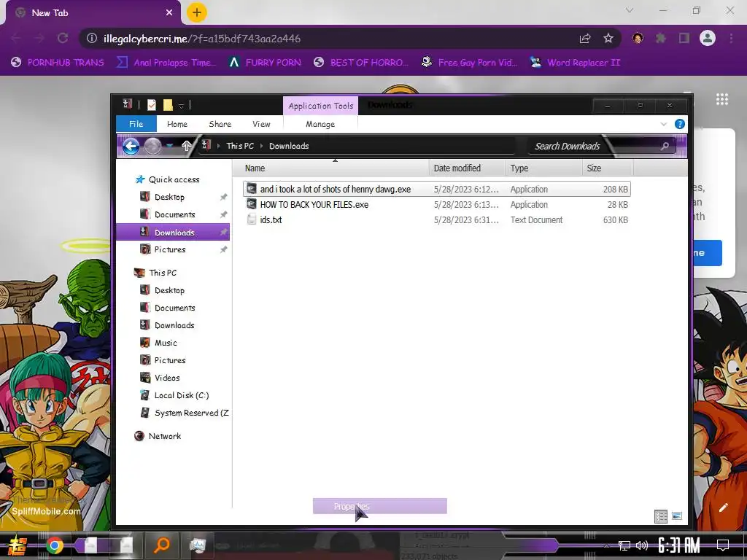Screen dimensions: 747x560
Task: Open pinned Documents under Quick access
Action: coord(174,215)
